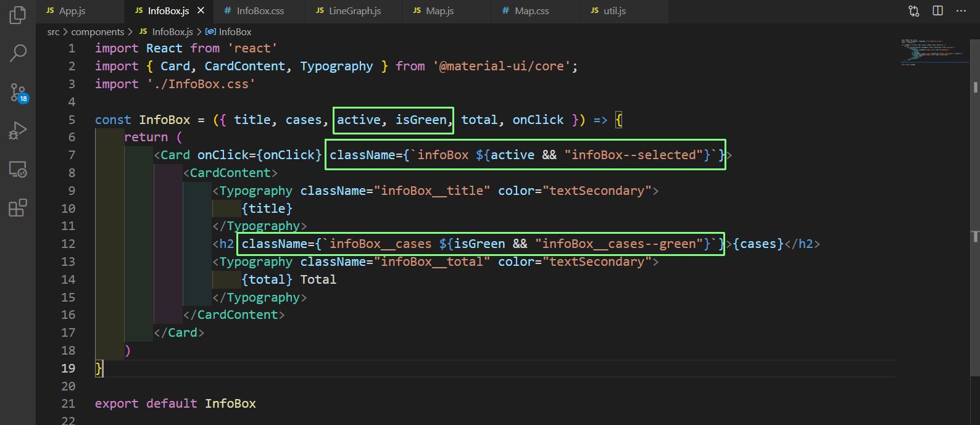Viewport: 980px width, 425px height.
Task: Open the Extensions view icon
Action: 18,208
